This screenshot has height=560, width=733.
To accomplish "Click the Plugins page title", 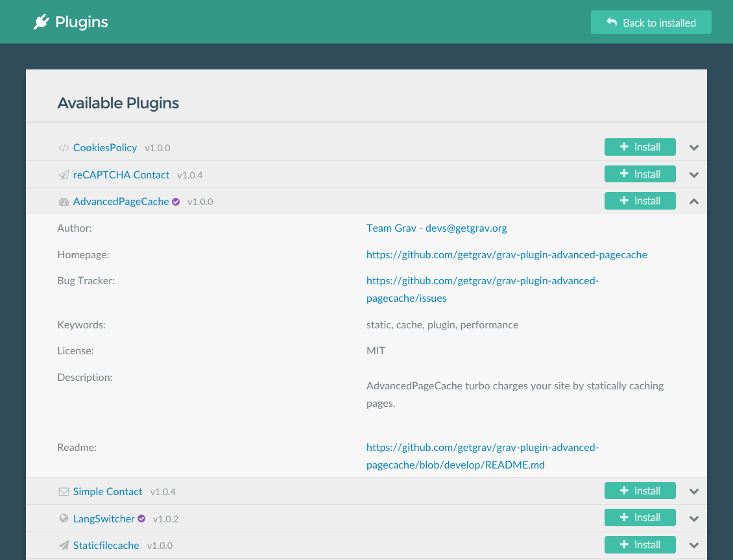I will click(81, 22).
